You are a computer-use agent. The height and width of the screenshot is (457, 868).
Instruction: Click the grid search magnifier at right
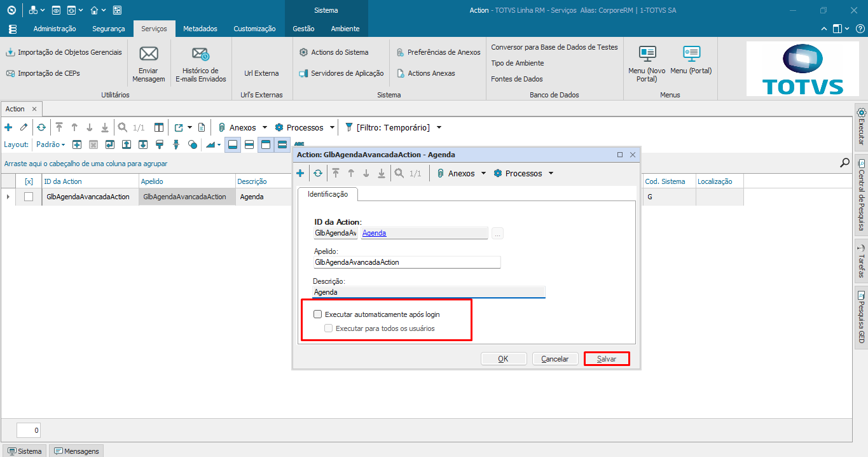pos(844,163)
